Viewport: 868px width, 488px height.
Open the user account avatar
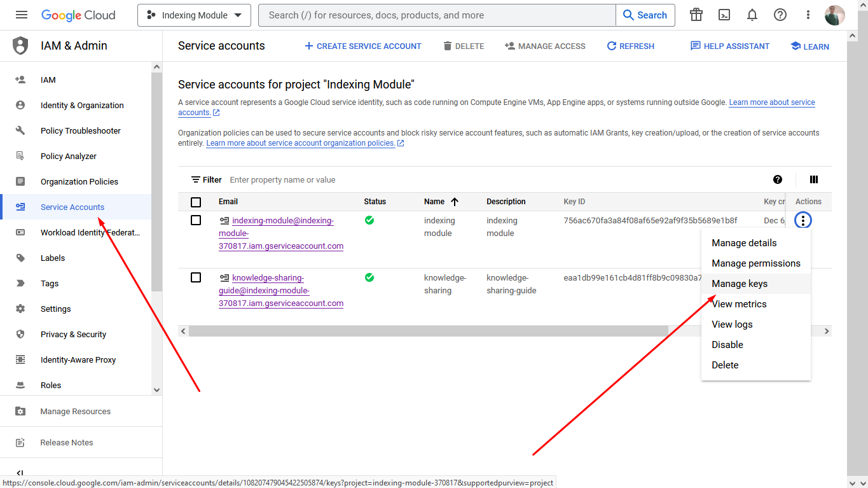click(x=835, y=15)
